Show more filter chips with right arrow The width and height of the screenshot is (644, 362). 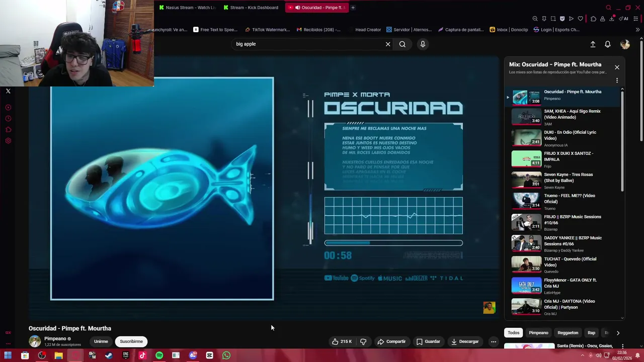pos(618,333)
